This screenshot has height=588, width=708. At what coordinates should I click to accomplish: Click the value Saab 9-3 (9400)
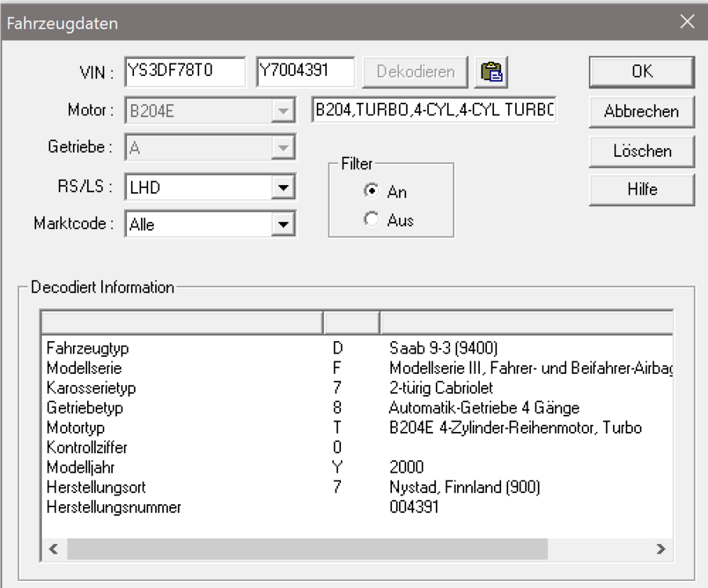[444, 348]
